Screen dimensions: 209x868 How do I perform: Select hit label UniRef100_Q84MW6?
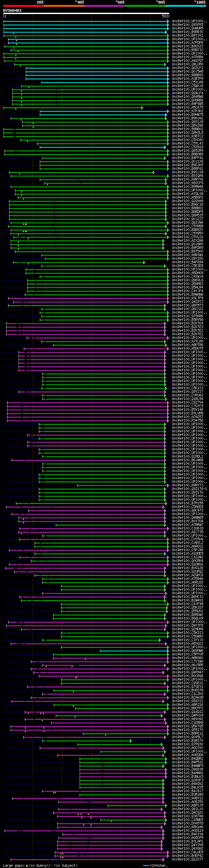coord(187,97)
